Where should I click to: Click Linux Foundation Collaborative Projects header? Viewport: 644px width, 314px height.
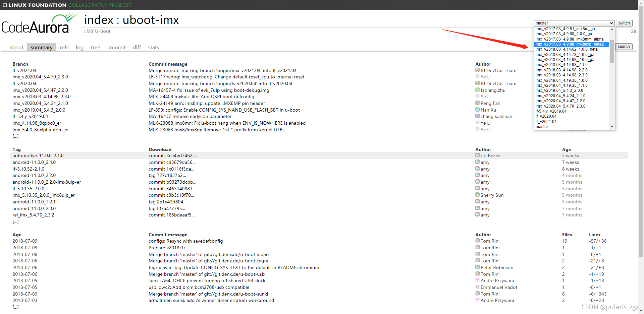pyautogui.click(x=67, y=5)
